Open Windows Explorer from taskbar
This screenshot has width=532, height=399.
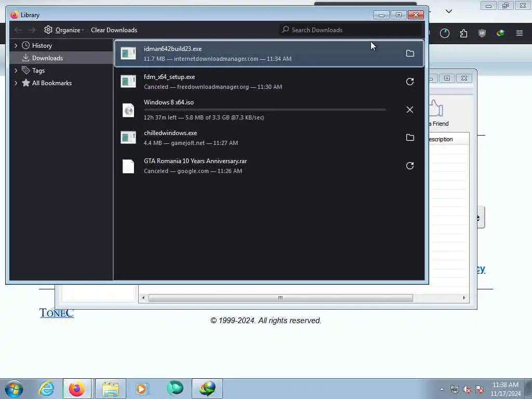(111, 389)
